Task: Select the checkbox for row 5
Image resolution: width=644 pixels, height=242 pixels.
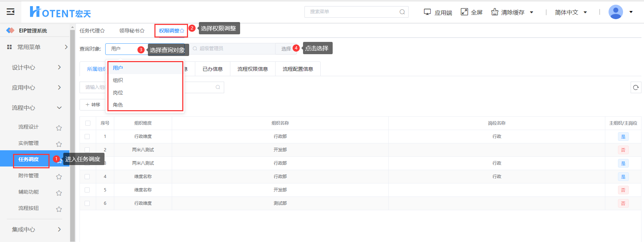Action: [87, 190]
